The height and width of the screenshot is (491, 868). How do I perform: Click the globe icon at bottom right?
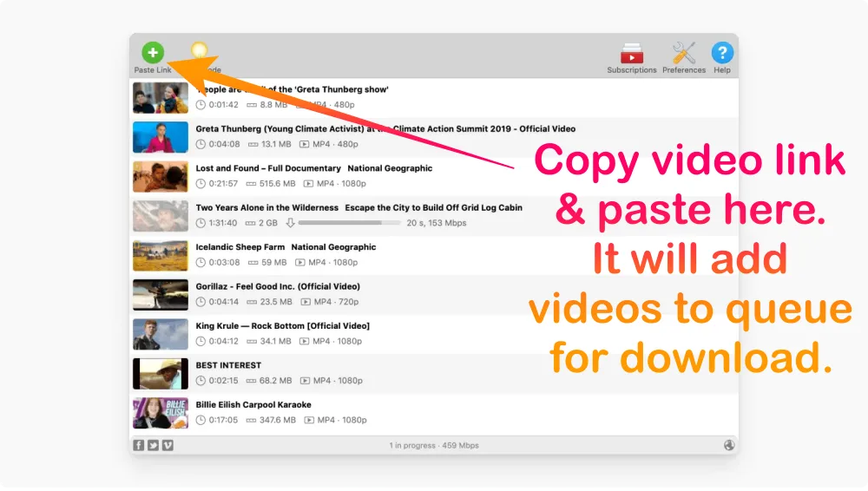point(728,445)
